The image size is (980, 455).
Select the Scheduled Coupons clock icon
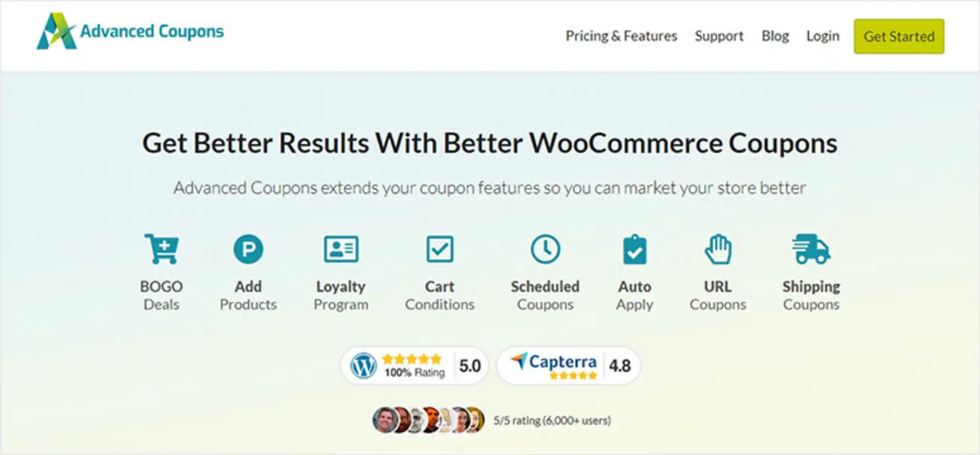(x=545, y=249)
